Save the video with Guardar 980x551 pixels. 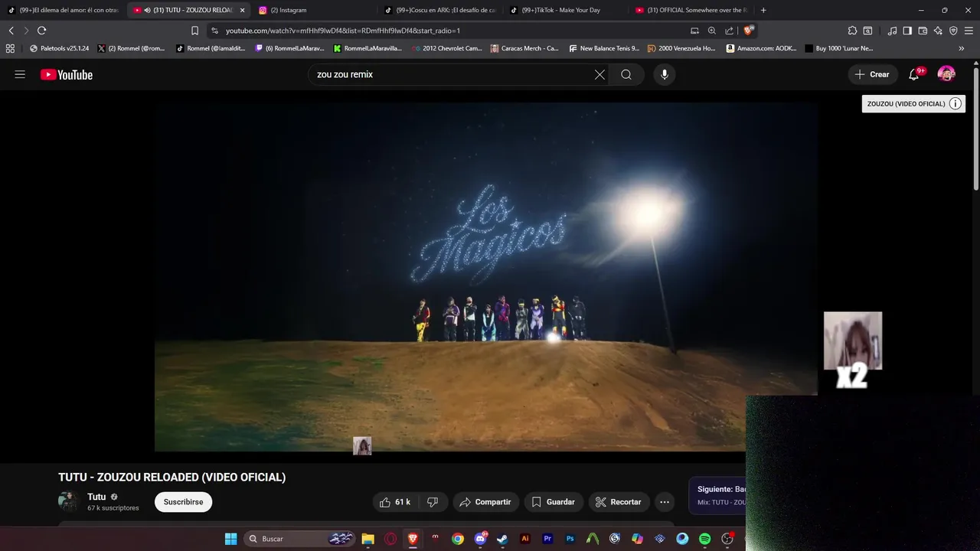click(x=553, y=502)
